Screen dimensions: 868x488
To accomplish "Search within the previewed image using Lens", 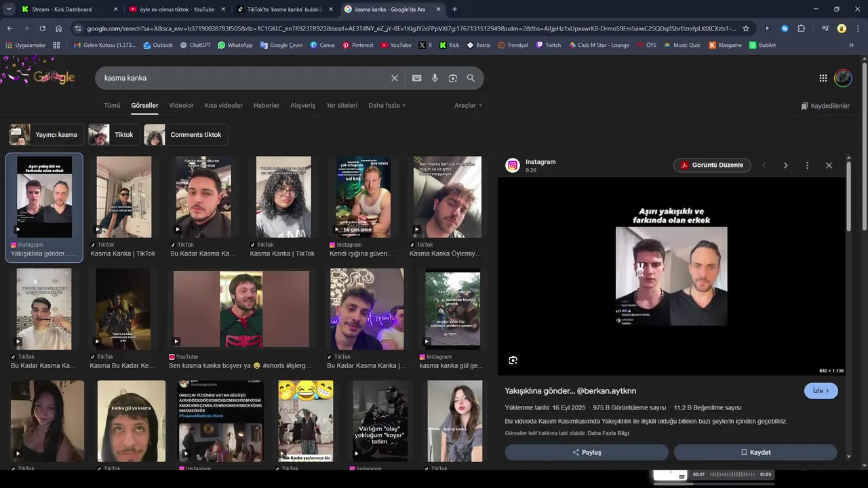I will (513, 361).
